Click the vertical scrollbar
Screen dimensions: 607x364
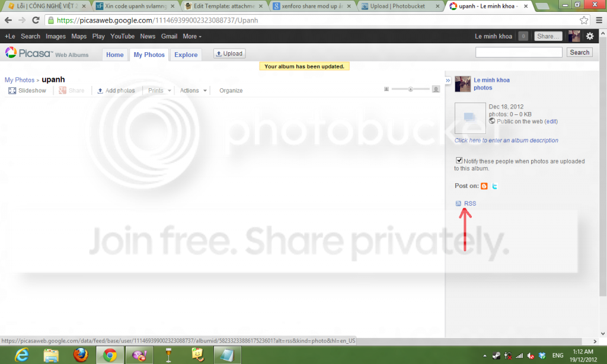[x=603, y=167]
